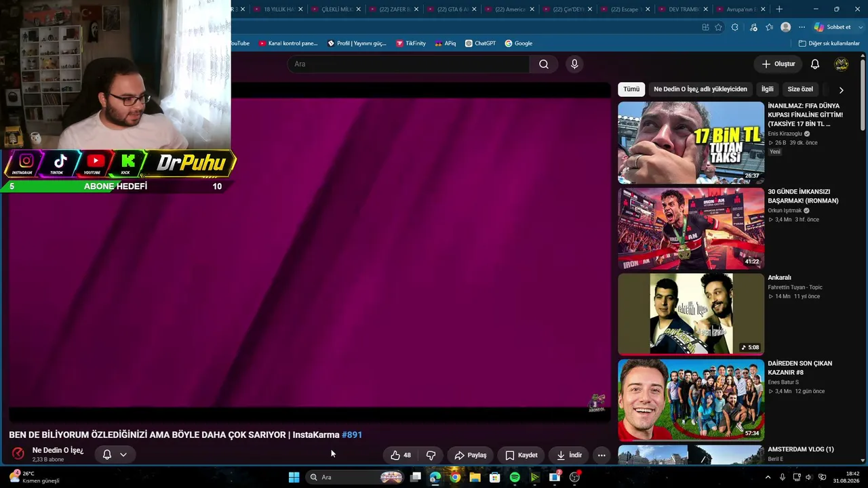The height and width of the screenshot is (488, 868).
Task: Launch Spotify from the taskbar
Action: coord(515,477)
